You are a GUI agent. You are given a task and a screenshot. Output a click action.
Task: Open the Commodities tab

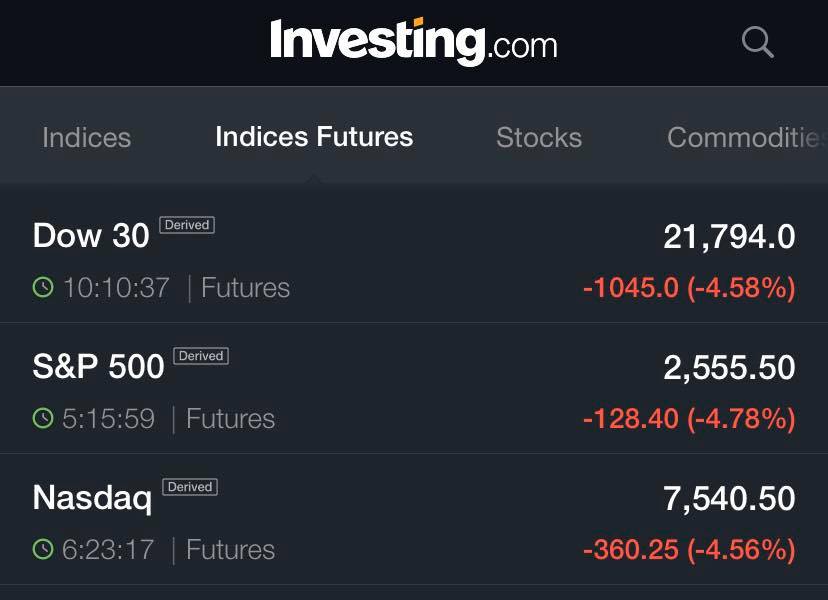click(x=747, y=137)
